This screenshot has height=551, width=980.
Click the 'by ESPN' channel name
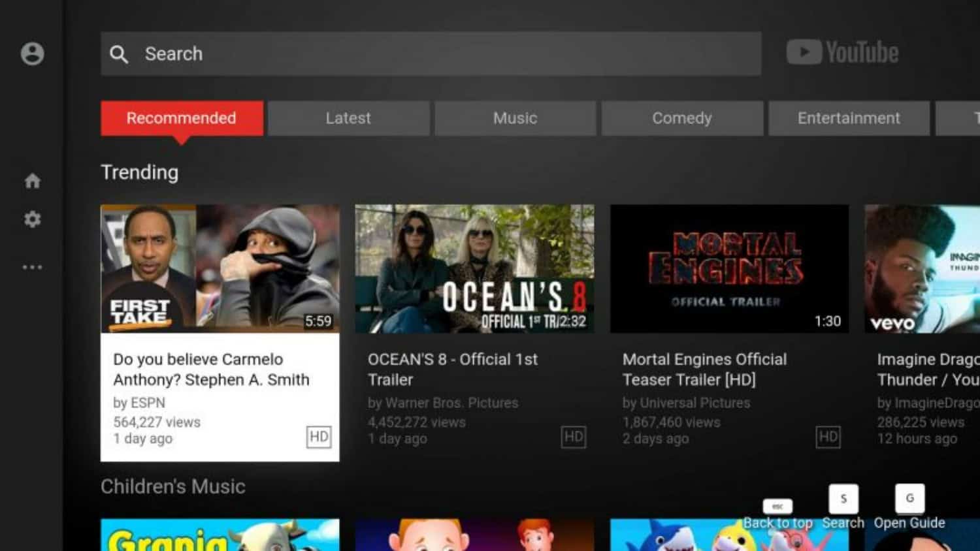139,403
